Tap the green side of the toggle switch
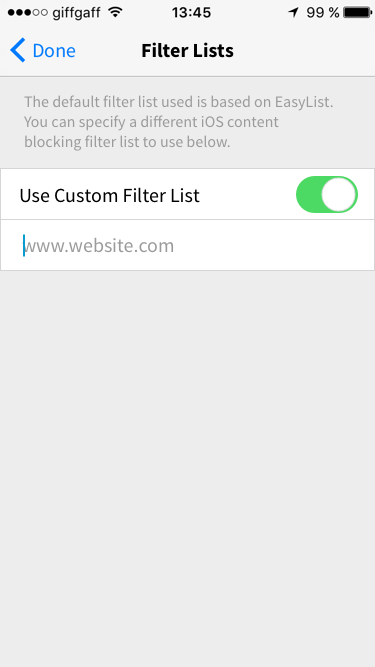This screenshot has height=667, width=375. tap(309, 194)
